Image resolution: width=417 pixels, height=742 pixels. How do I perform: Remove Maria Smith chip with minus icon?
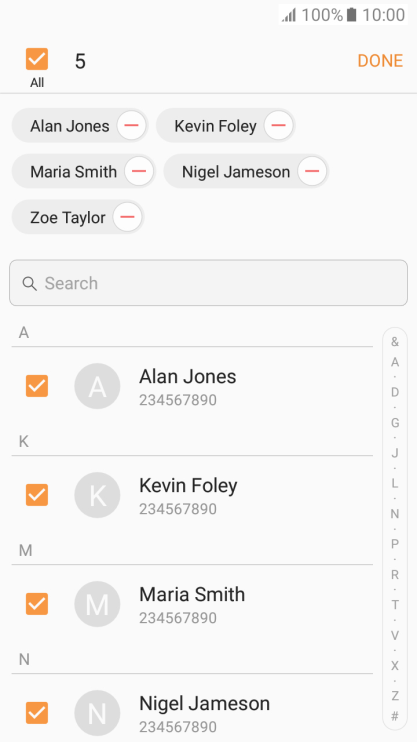[139, 171]
